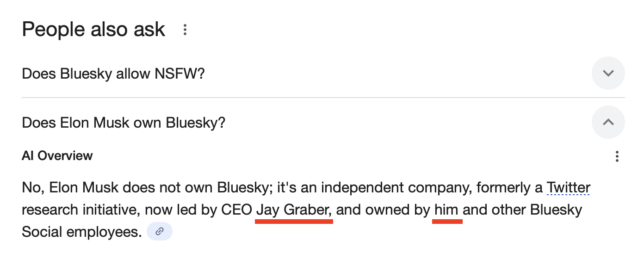This screenshot has height=259, width=644.
Task: Select the question 'Does Elon Musk own Bluesky?'
Action: point(124,123)
